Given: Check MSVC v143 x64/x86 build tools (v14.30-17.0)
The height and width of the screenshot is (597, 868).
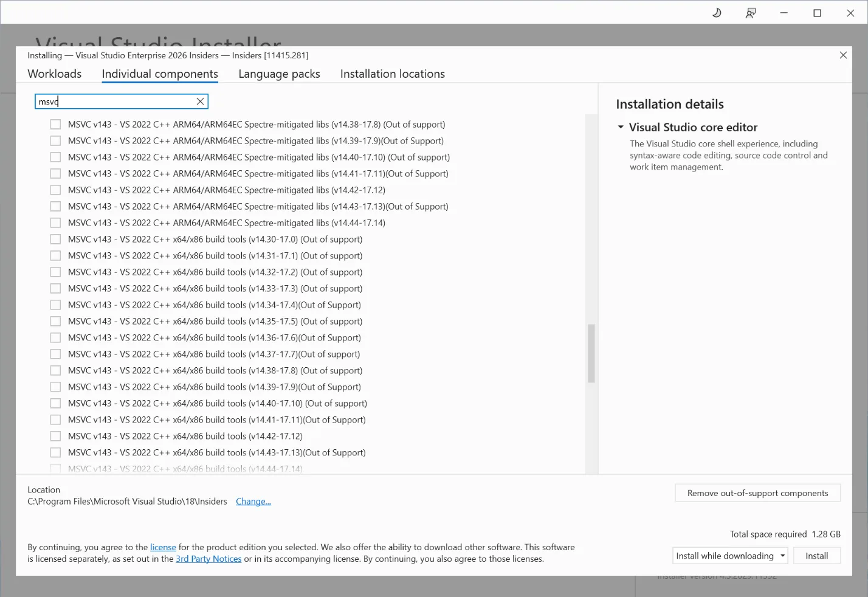Looking at the screenshot, I should [55, 239].
